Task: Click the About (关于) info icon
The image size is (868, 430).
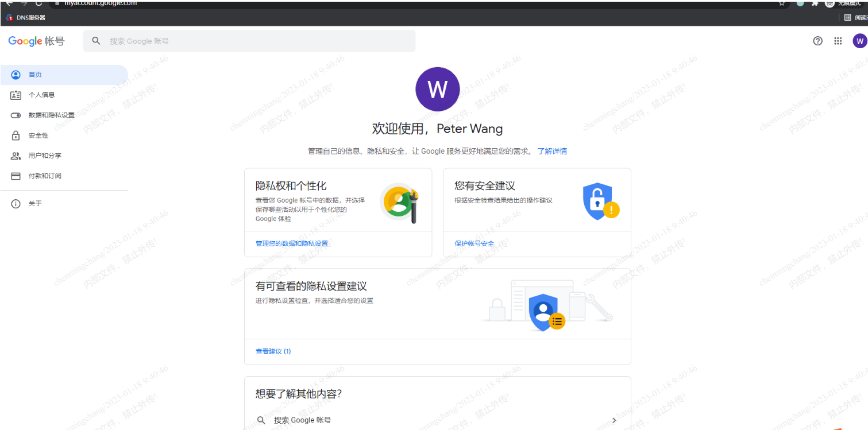Action: (16, 204)
